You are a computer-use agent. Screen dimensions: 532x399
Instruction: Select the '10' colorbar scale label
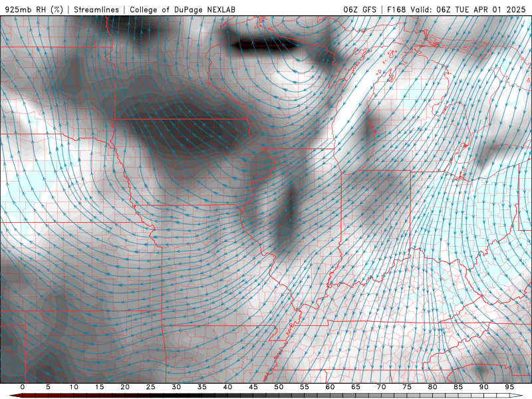click(74, 387)
